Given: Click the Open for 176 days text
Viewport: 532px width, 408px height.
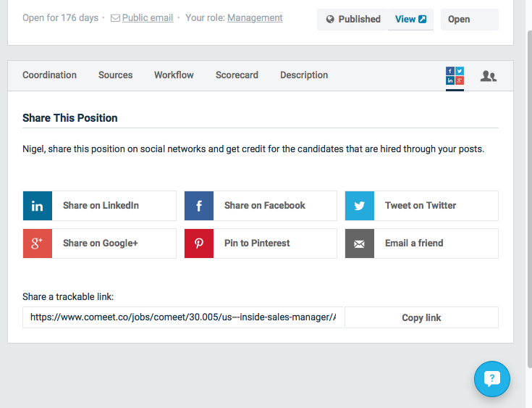Looking at the screenshot, I should pos(60,17).
